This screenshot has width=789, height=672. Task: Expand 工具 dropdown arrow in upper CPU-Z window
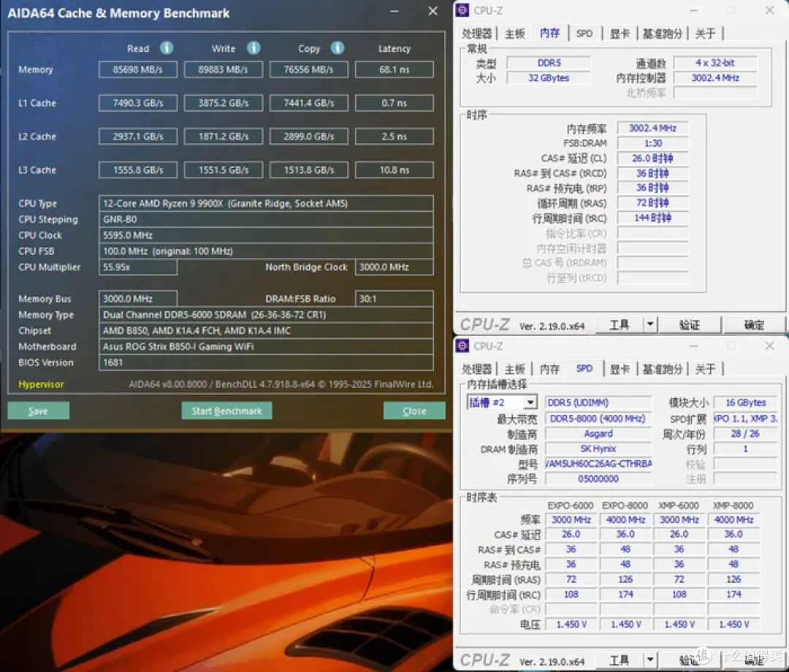[x=650, y=325]
